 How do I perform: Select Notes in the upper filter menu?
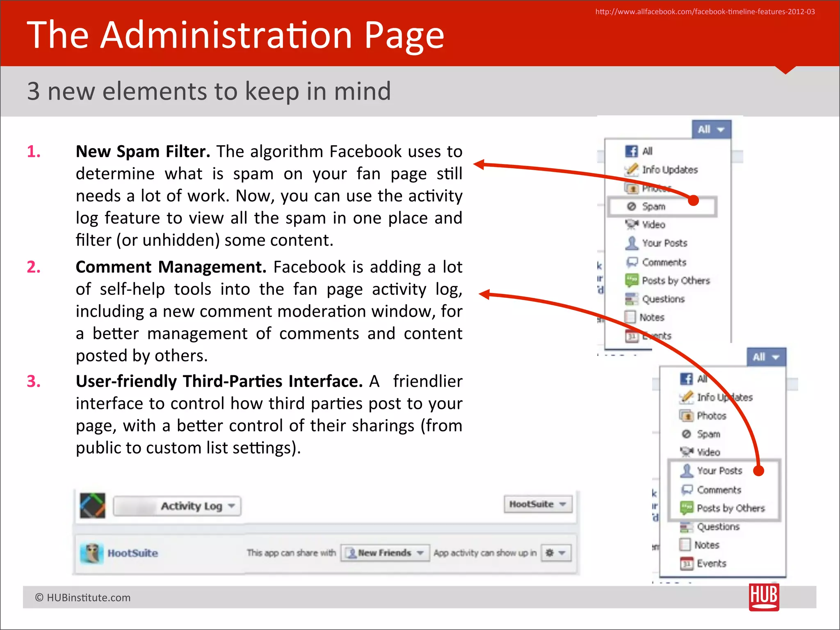652,317
